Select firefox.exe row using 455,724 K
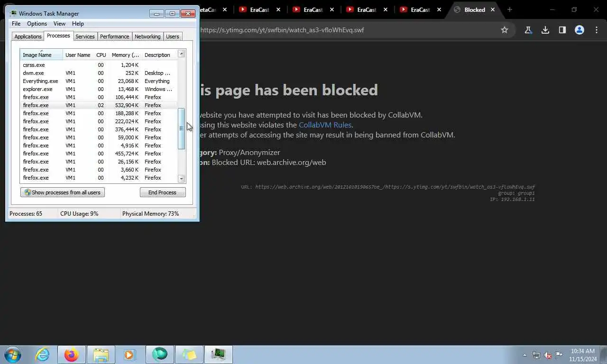 (99, 154)
